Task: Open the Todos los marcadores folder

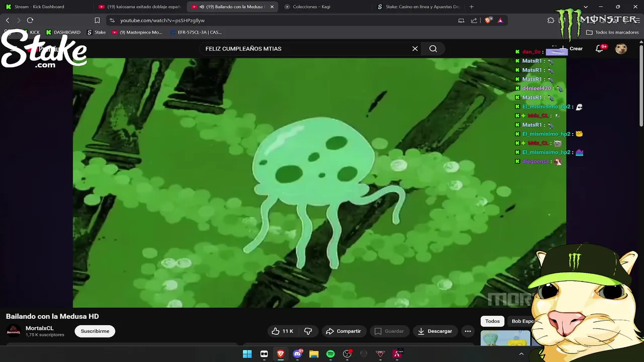Action: click(x=612, y=32)
